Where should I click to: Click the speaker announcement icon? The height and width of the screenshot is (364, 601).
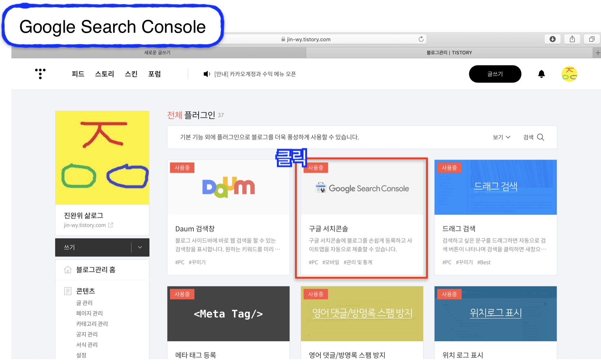[x=207, y=74]
